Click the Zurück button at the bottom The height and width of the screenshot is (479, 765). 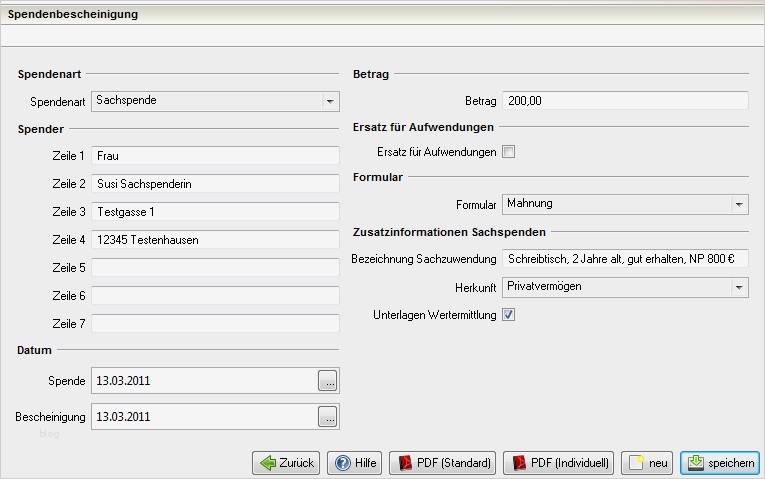pyautogui.click(x=286, y=462)
